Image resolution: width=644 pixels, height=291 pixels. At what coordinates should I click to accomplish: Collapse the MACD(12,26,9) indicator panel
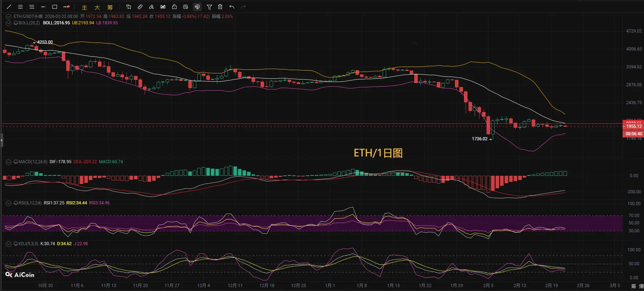[x=9, y=162]
